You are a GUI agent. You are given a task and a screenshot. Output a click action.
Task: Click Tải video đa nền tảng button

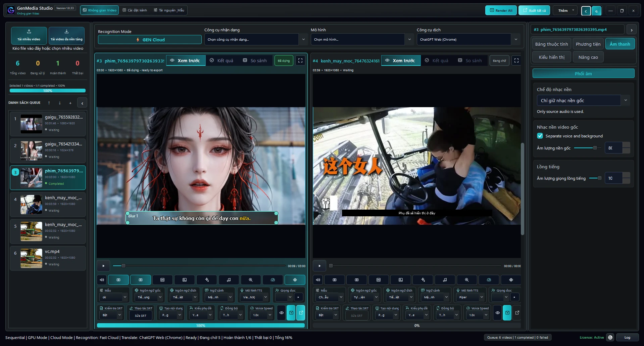(66, 36)
